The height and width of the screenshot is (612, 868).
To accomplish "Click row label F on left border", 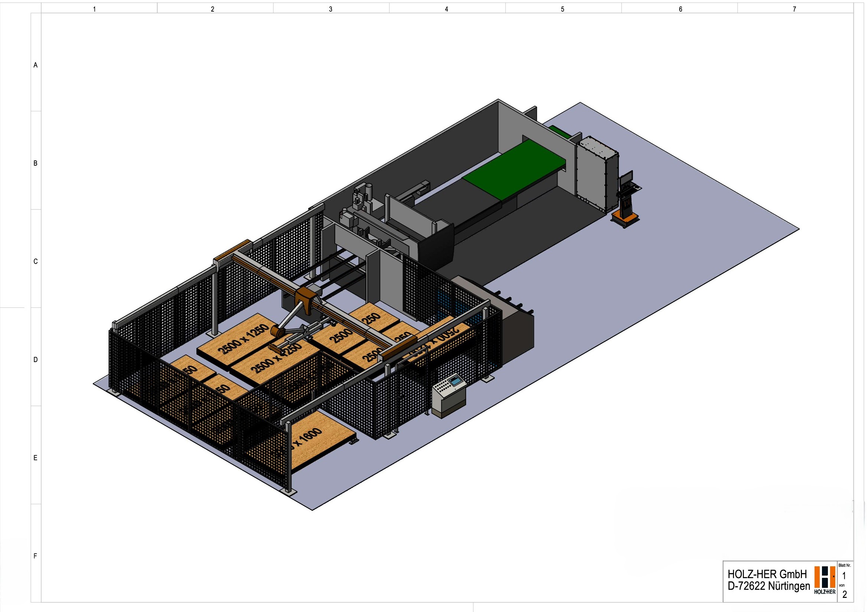I will tap(36, 556).
